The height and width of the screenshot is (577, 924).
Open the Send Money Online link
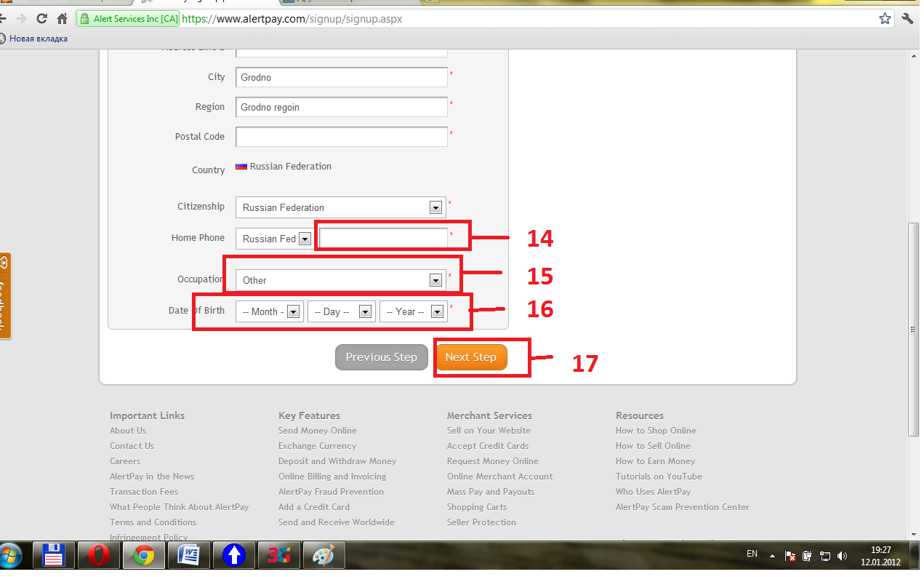(x=318, y=431)
